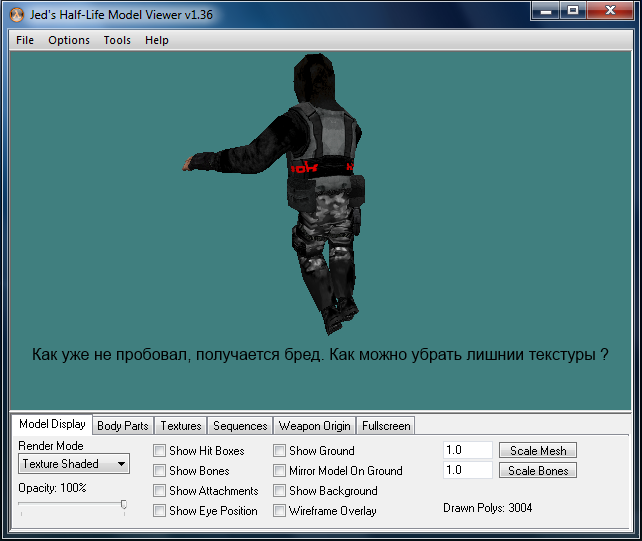
Task: Switch to the Fullscreen tab
Action: point(386,426)
